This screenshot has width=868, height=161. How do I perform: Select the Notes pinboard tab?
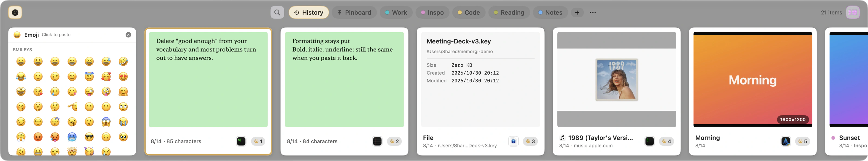[x=550, y=12]
